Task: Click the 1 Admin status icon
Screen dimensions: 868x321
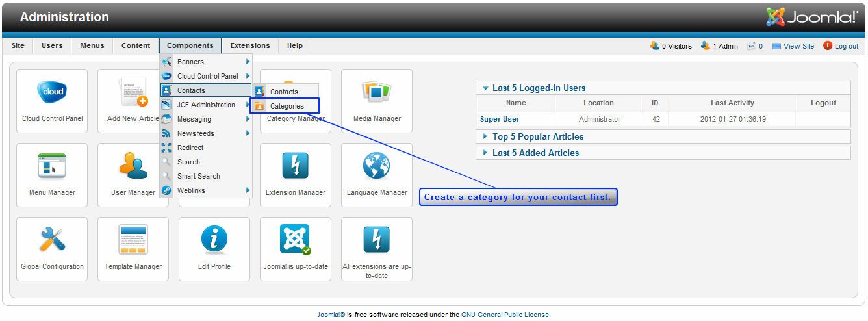Action: click(x=706, y=45)
